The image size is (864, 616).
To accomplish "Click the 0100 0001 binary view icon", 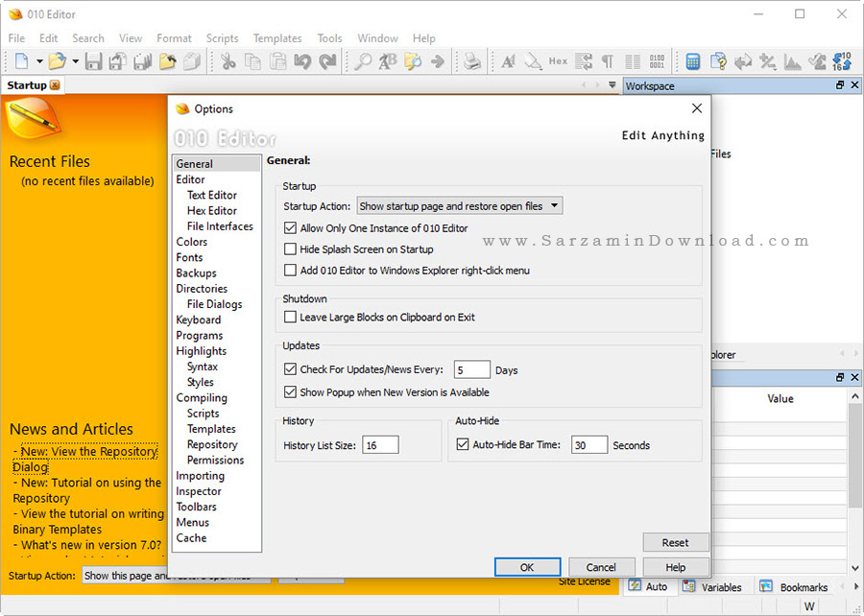I will coord(657,61).
